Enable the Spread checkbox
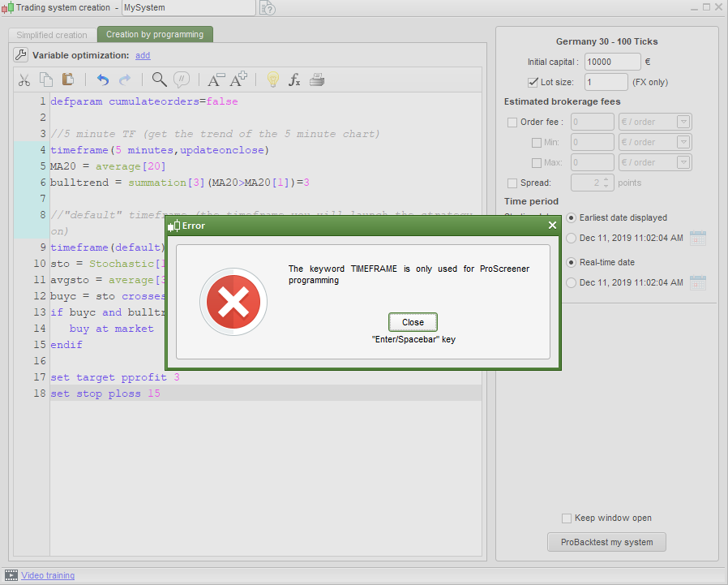 512,183
